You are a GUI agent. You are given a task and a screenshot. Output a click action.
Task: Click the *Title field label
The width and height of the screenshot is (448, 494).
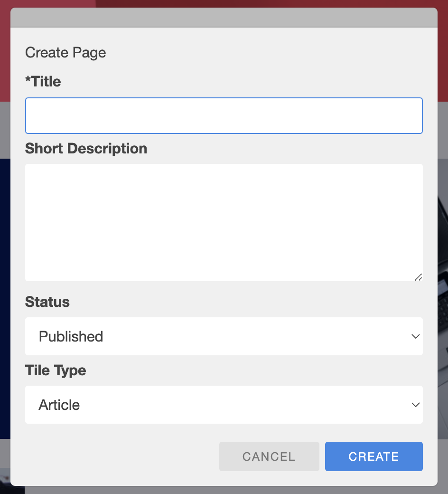coord(43,81)
